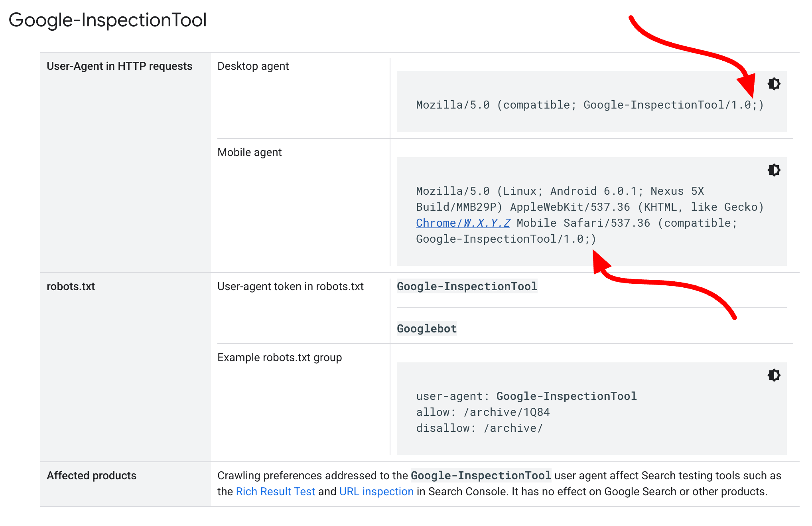Open the Rich Result Test link
Viewport: 812px width, 526px height.
(x=276, y=491)
